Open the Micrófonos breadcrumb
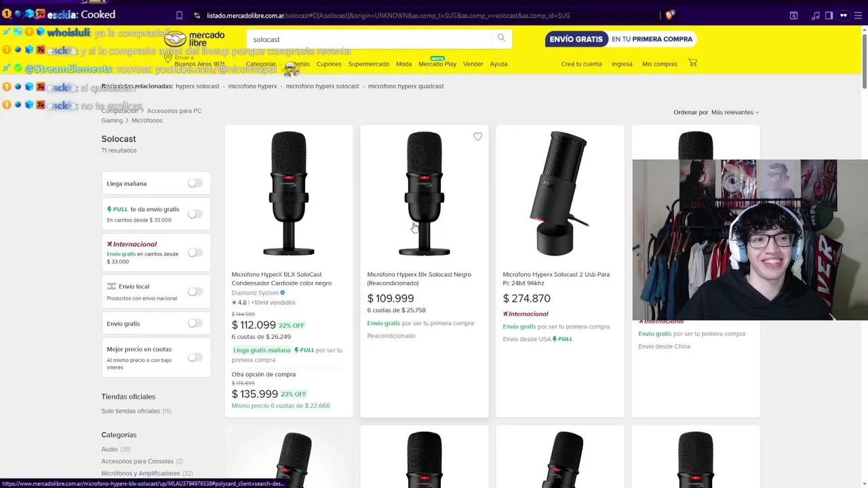This screenshot has width=868, height=488. click(x=147, y=121)
